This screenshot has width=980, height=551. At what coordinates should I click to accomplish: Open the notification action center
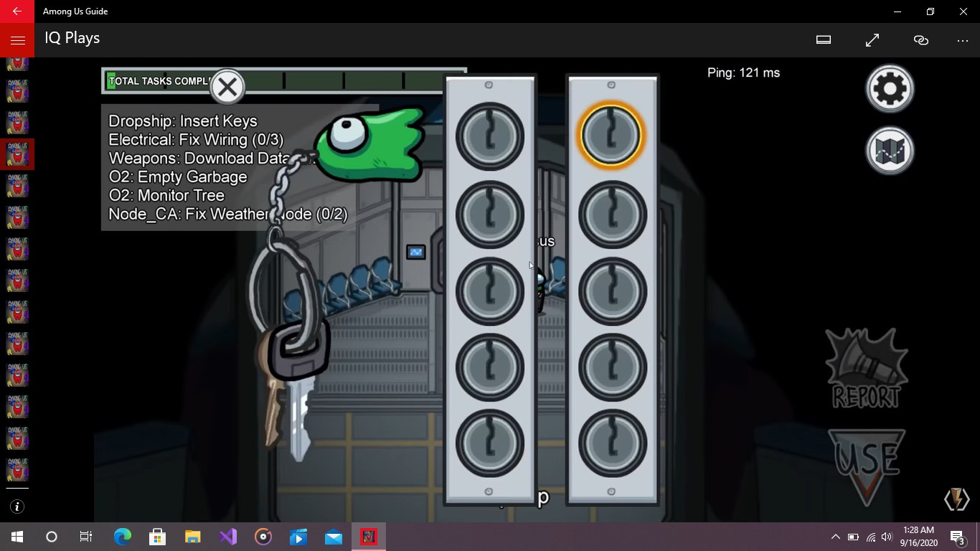tap(957, 537)
